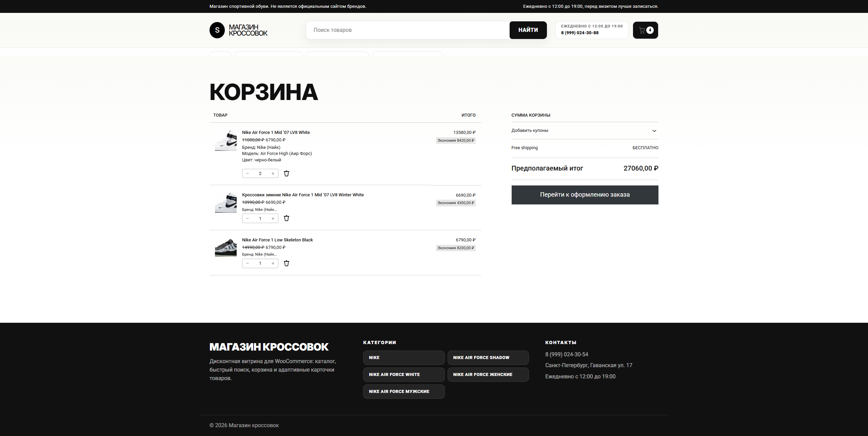
Task: View thumbnail of Mid '07 LV8 White
Action: (226, 140)
